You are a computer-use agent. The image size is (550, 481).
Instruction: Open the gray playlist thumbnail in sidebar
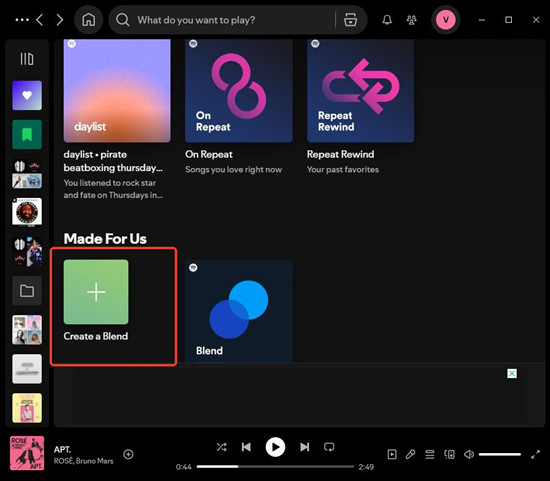pyautogui.click(x=27, y=369)
